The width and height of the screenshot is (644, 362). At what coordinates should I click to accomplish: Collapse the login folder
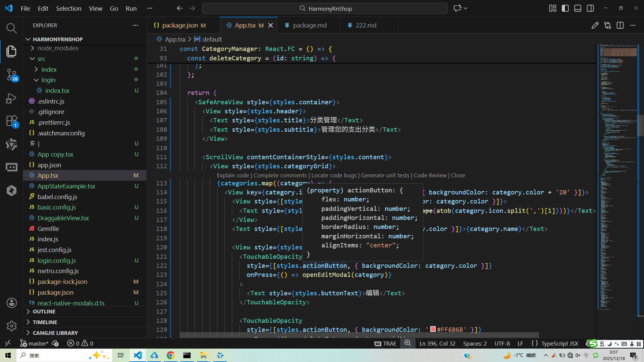pyautogui.click(x=48, y=80)
